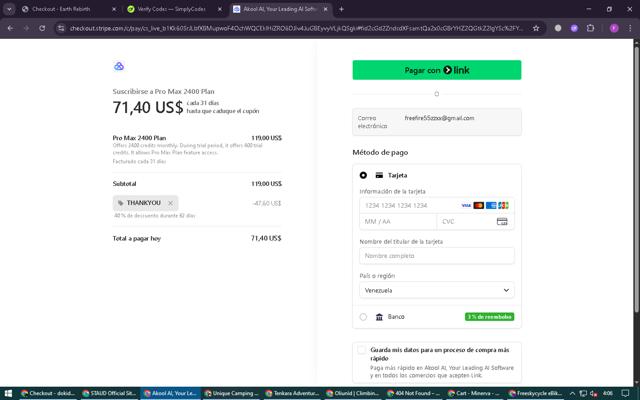Open the Venezuela country dropdown
The height and width of the screenshot is (400, 640).
point(437,290)
